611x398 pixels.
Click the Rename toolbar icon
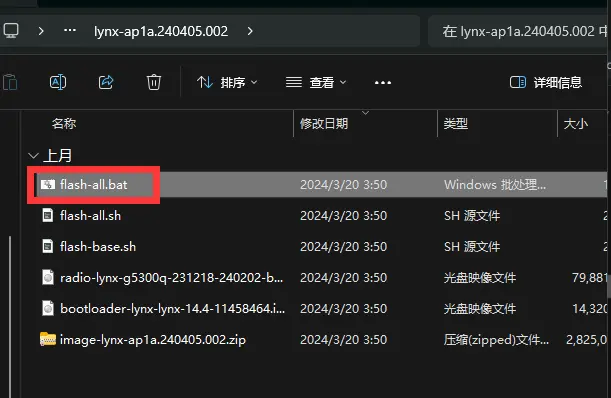tap(58, 82)
